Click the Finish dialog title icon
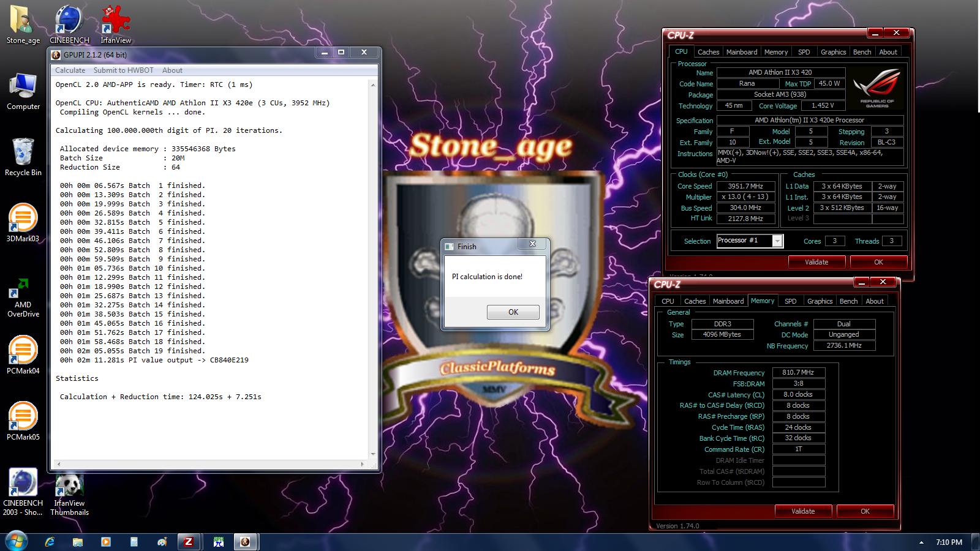980x551 pixels. click(450, 246)
